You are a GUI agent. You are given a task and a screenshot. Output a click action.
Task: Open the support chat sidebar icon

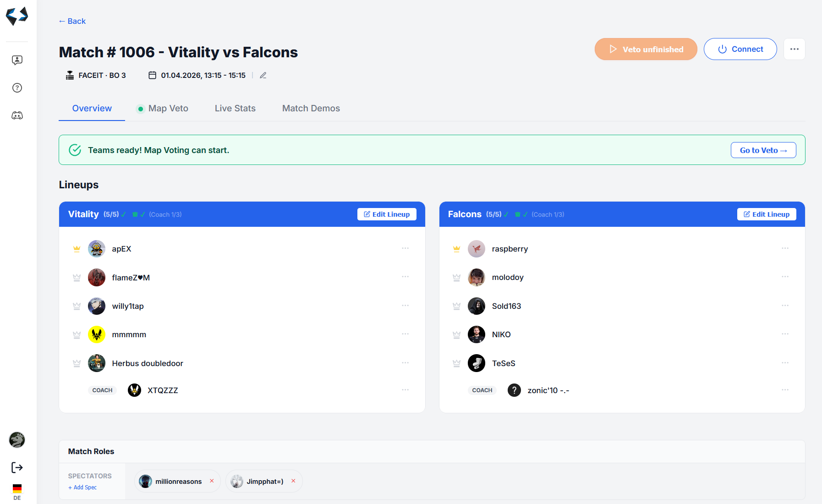point(17,60)
